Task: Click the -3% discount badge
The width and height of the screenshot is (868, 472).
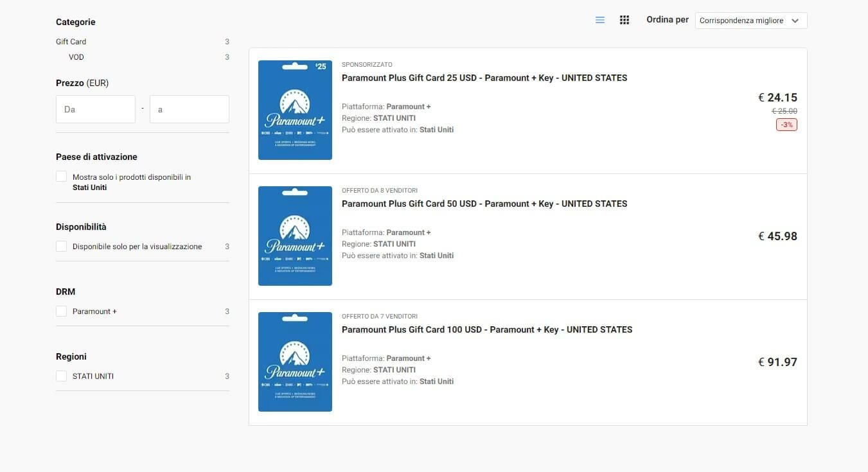Action: tap(786, 125)
